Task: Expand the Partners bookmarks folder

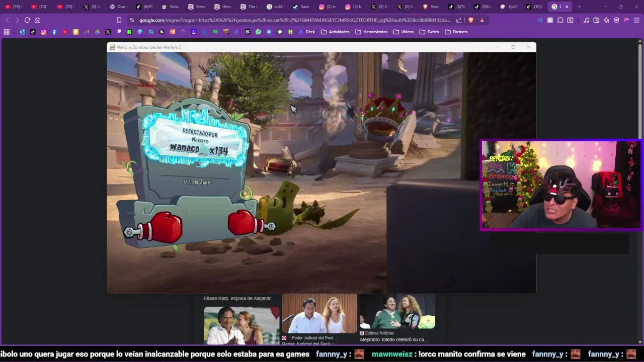Action: (x=456, y=32)
